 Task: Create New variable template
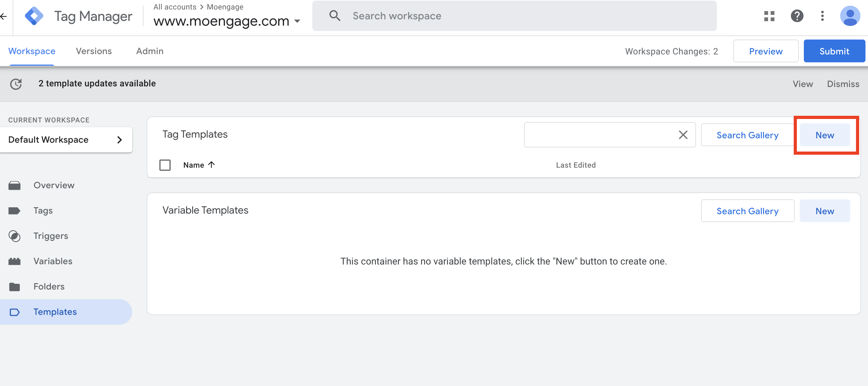point(824,211)
